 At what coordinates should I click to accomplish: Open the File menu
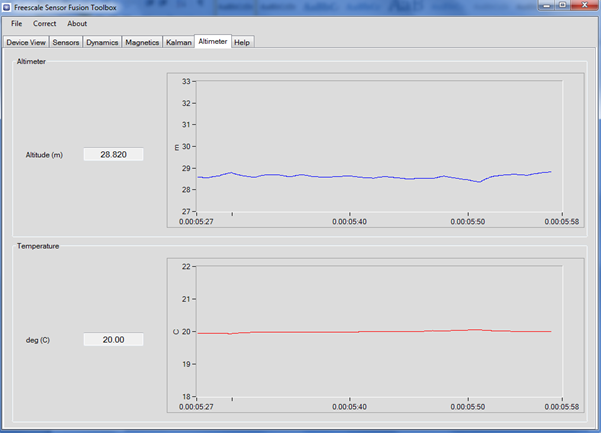tap(16, 24)
